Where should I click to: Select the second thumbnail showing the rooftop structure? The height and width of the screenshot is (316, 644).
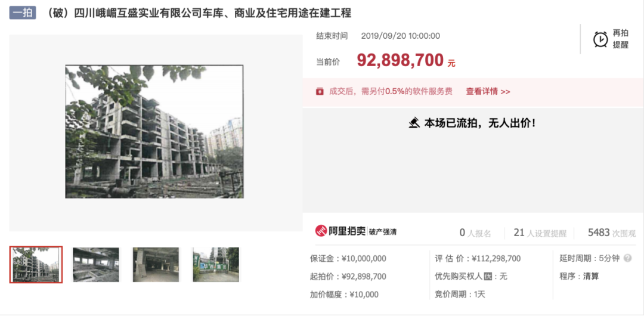click(x=96, y=265)
